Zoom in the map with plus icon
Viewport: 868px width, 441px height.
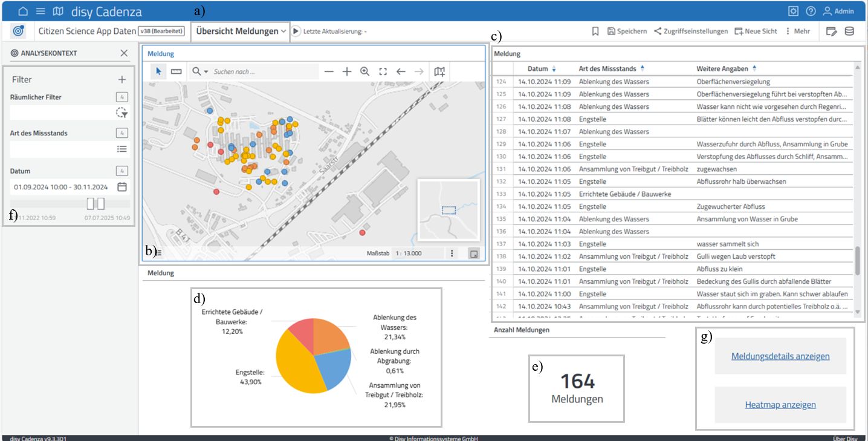point(347,71)
